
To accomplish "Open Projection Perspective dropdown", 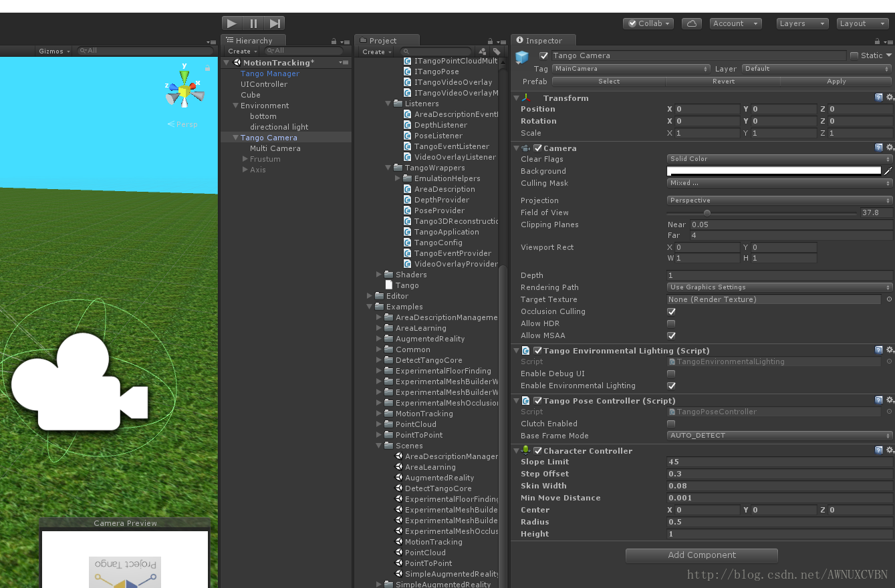I will click(x=779, y=200).
